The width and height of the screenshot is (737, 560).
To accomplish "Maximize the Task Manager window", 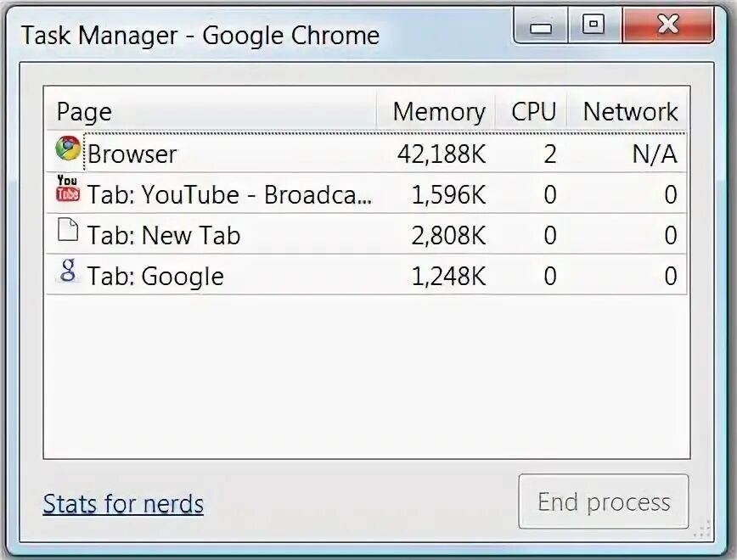I will pos(594,25).
